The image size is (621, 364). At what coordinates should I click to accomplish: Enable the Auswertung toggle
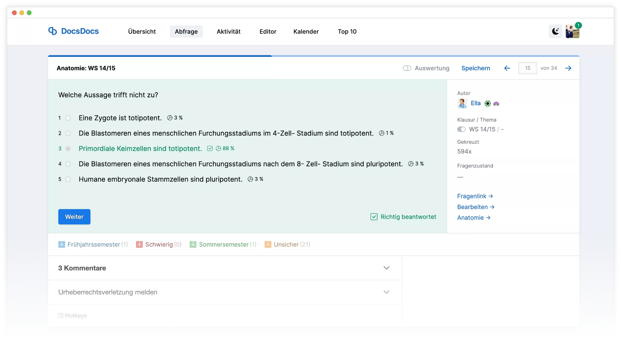pyautogui.click(x=407, y=68)
